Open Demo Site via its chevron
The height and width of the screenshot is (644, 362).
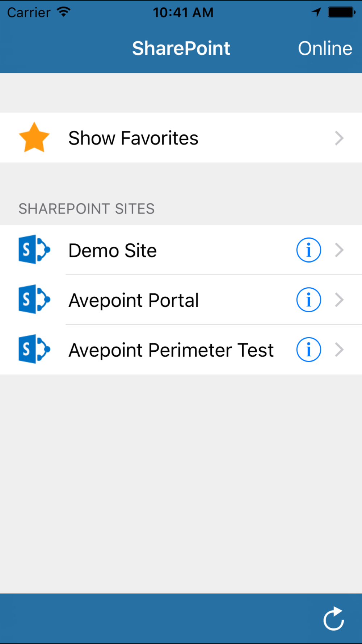coord(339,250)
